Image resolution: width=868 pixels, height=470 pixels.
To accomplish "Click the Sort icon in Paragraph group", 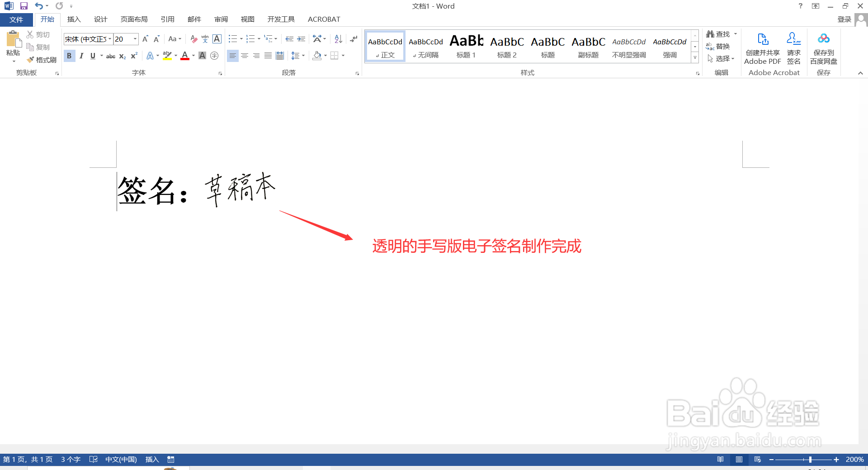I will click(338, 39).
